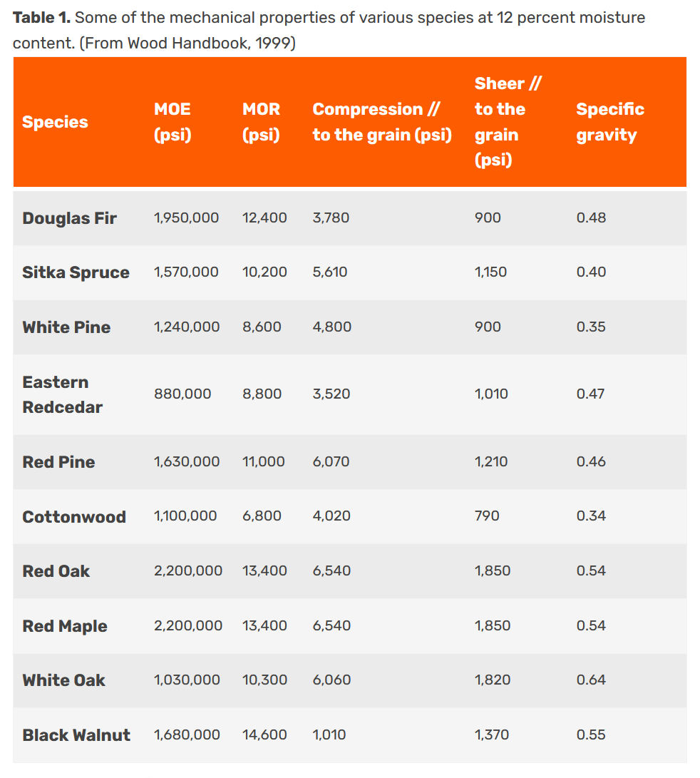This screenshot has width=700, height=778.
Task: Click the Sheer // to the grain header
Action: (508, 122)
